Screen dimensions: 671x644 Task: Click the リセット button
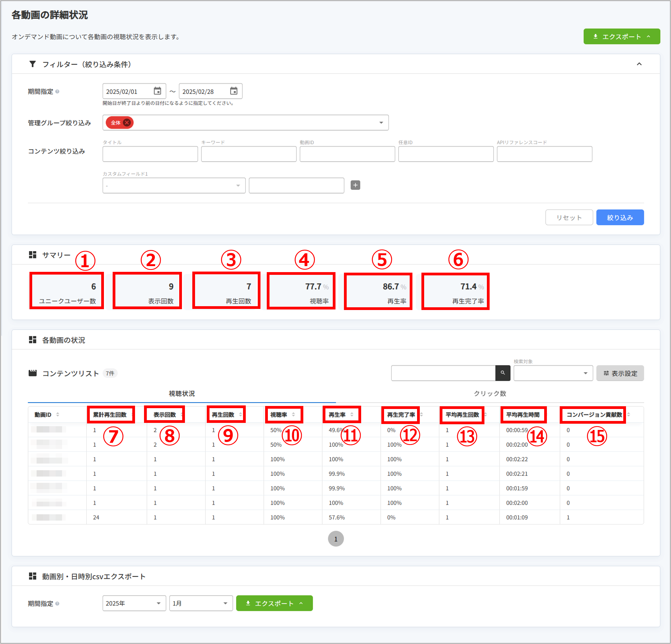569,217
